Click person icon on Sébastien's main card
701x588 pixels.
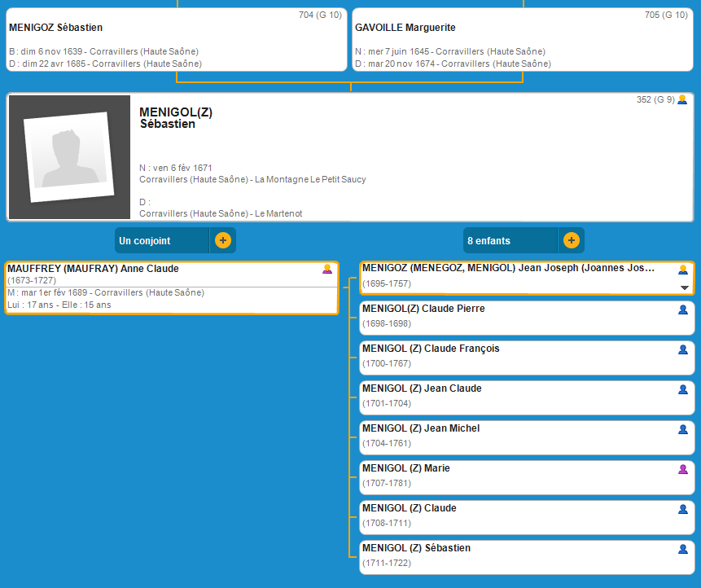682,100
